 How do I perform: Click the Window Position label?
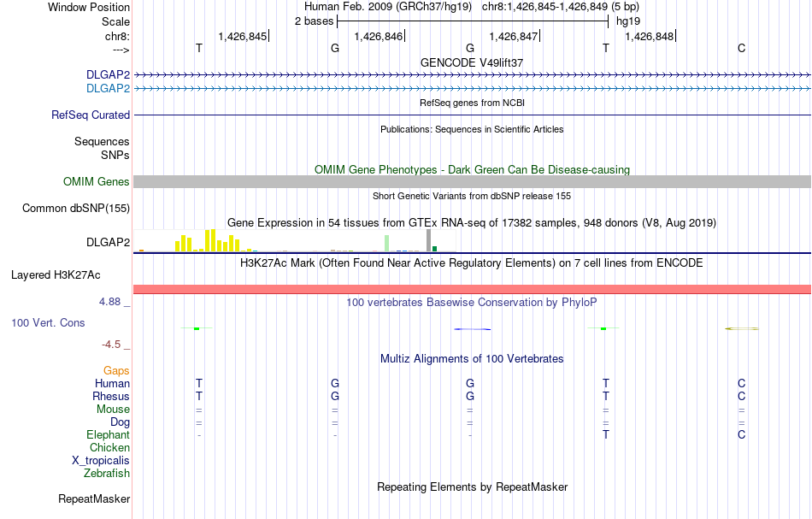click(x=89, y=7)
